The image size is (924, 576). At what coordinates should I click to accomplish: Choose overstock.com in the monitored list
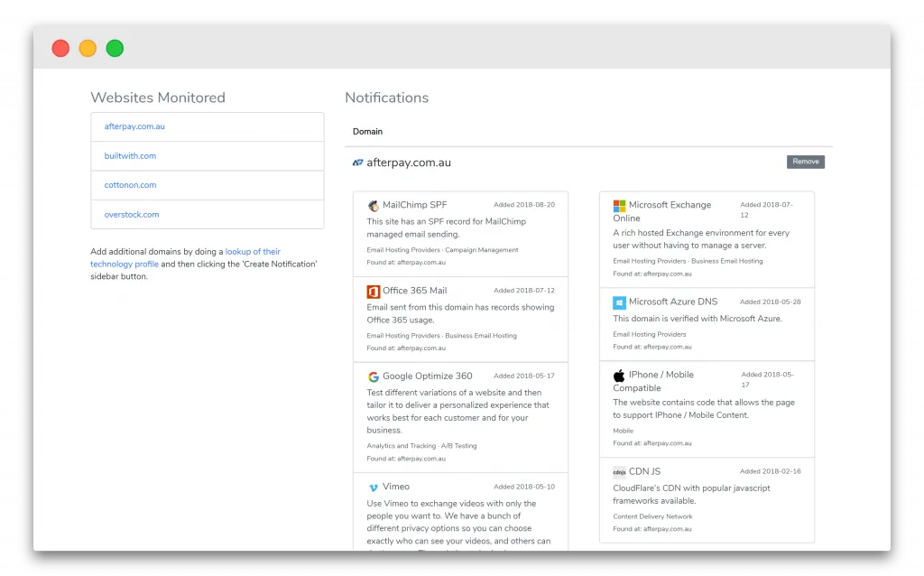(x=132, y=215)
